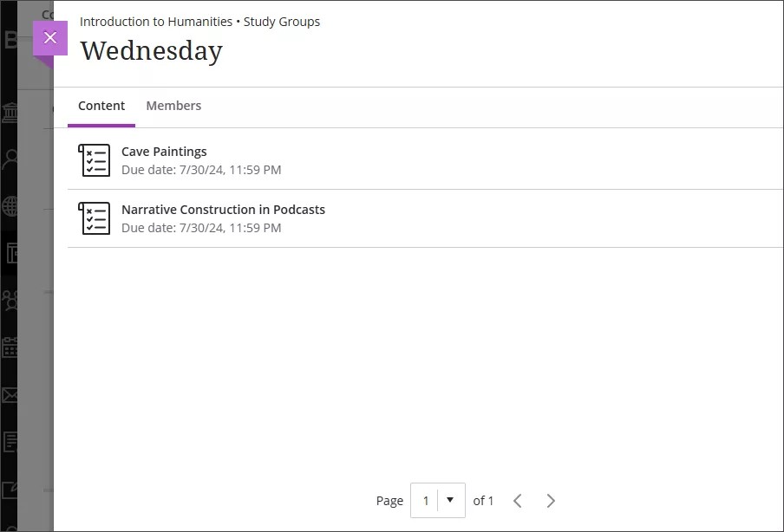The height and width of the screenshot is (532, 784).
Task: Click the Wednesday group heading
Action: [151, 51]
